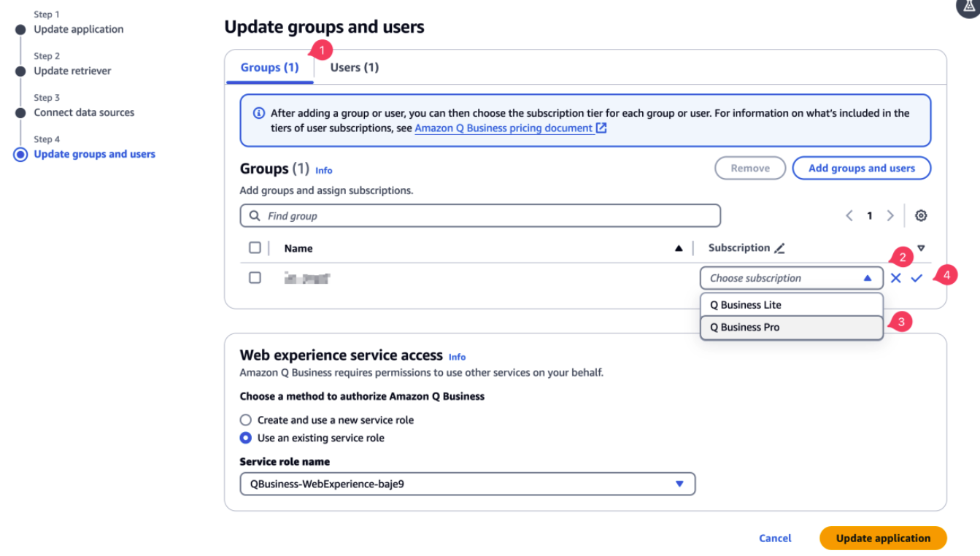
Task: Open the table preferences gear icon
Action: [x=921, y=216]
